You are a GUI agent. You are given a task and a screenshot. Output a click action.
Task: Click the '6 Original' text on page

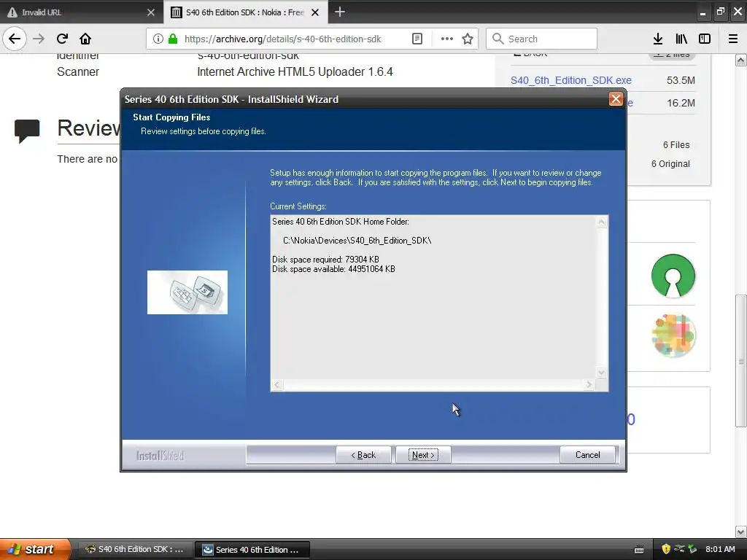pyautogui.click(x=670, y=164)
